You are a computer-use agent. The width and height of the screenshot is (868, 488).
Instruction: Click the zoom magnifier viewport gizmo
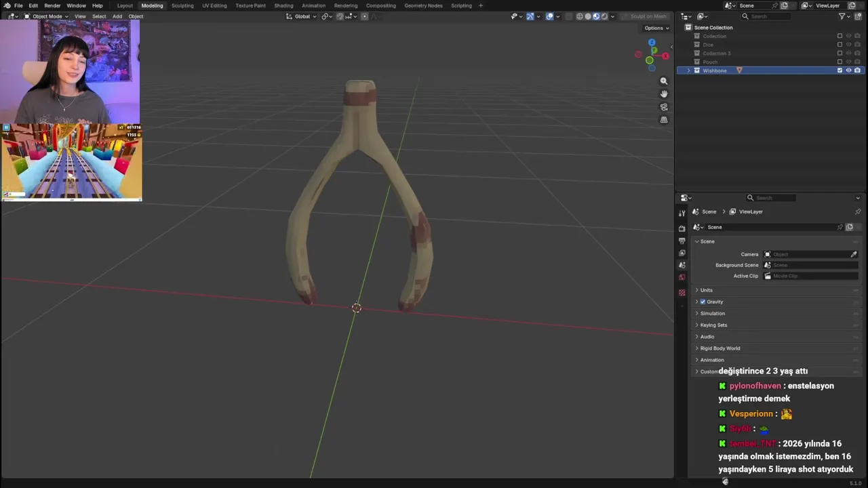coord(664,81)
